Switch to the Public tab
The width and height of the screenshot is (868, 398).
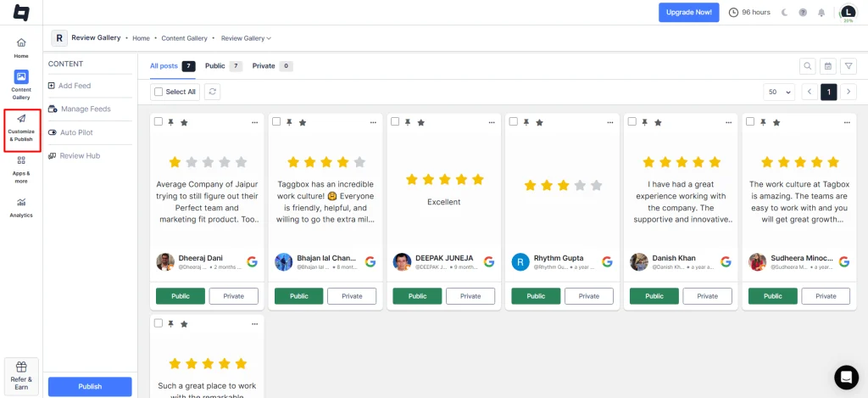coord(224,66)
